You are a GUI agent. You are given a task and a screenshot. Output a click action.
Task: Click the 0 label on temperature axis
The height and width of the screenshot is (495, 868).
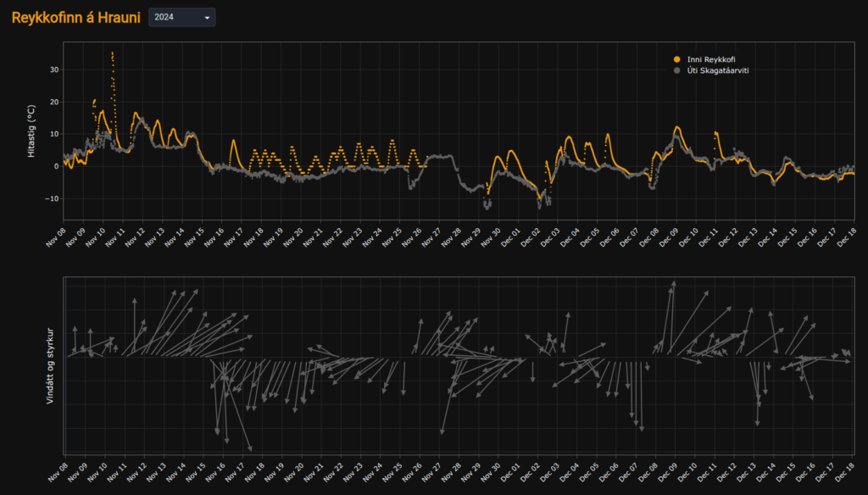tap(56, 167)
